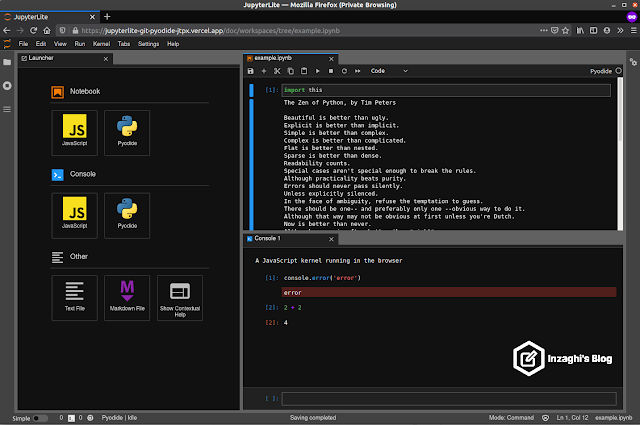Launch a Pyodide notebook

(x=127, y=133)
